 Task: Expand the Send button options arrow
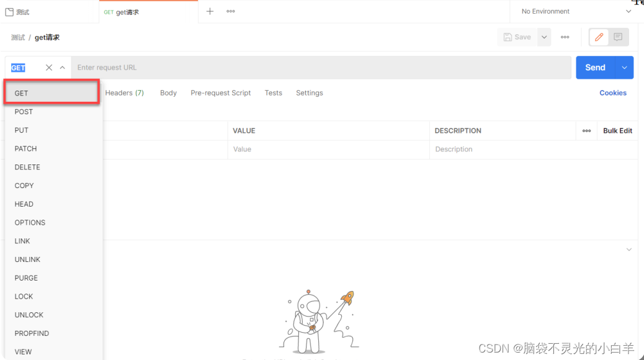(x=624, y=68)
